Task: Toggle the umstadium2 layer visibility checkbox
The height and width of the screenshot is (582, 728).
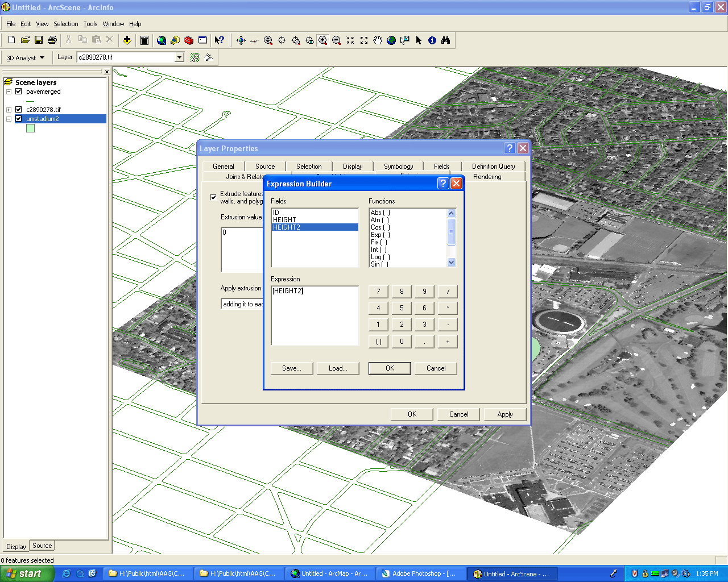Action: click(x=19, y=119)
